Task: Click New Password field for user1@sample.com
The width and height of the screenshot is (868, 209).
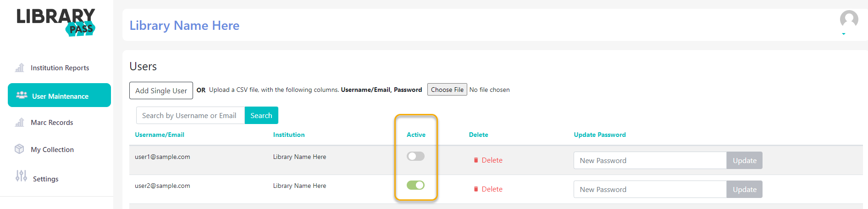Action: (x=650, y=160)
